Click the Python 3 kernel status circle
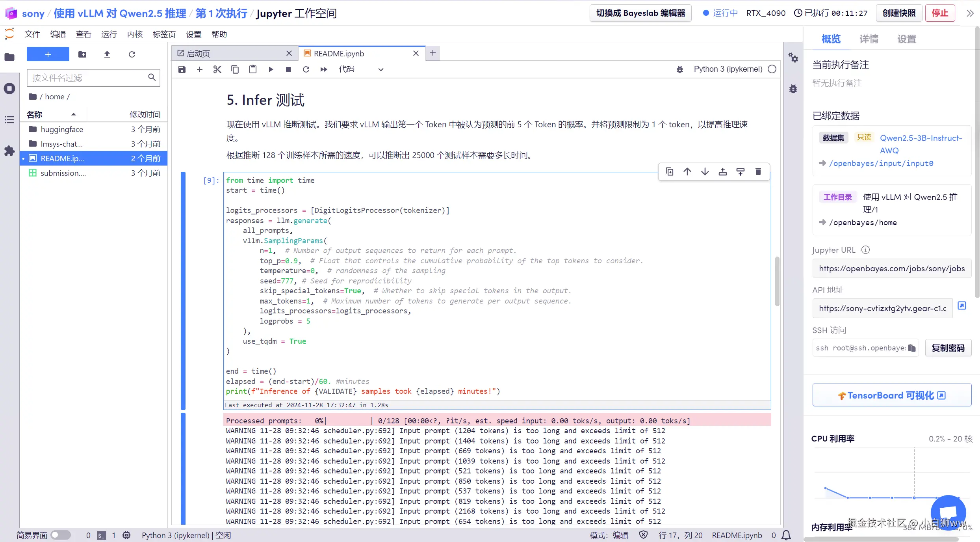Viewport: 980px width, 542px height. [x=772, y=69]
